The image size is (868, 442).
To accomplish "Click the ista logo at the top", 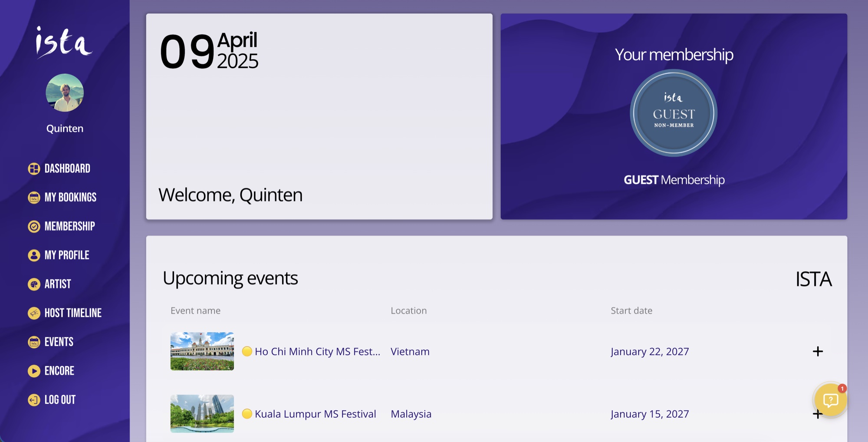I will point(65,42).
